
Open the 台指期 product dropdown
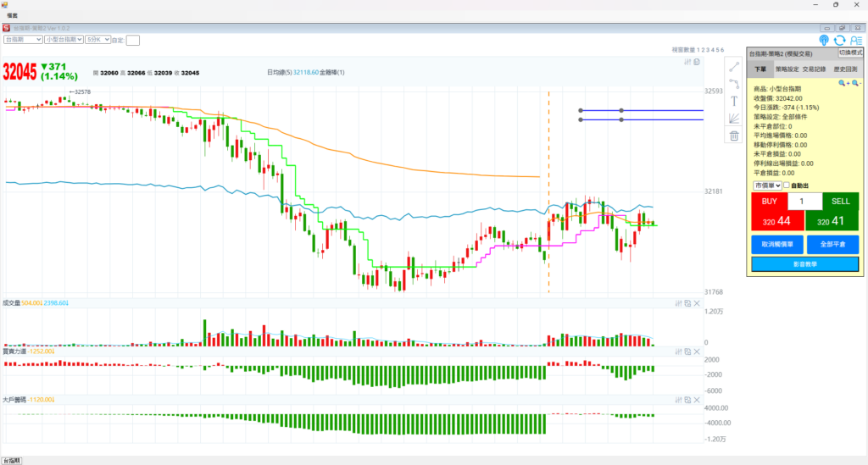click(x=23, y=39)
